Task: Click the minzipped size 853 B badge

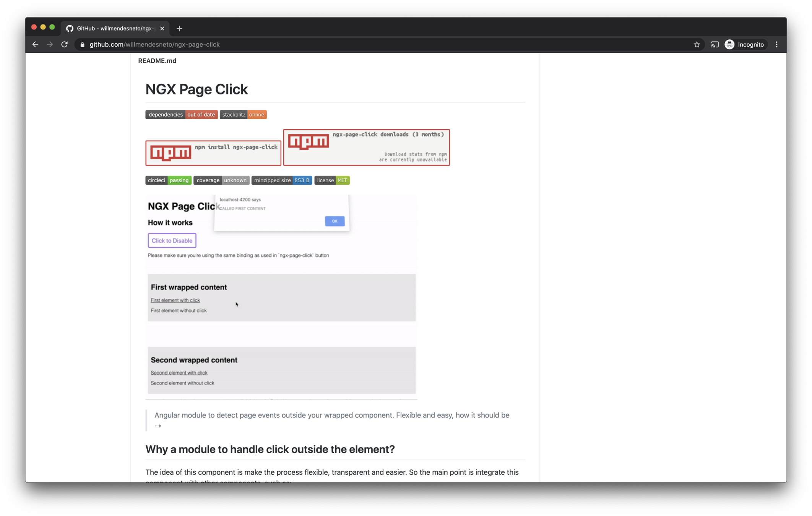Action: (281, 180)
